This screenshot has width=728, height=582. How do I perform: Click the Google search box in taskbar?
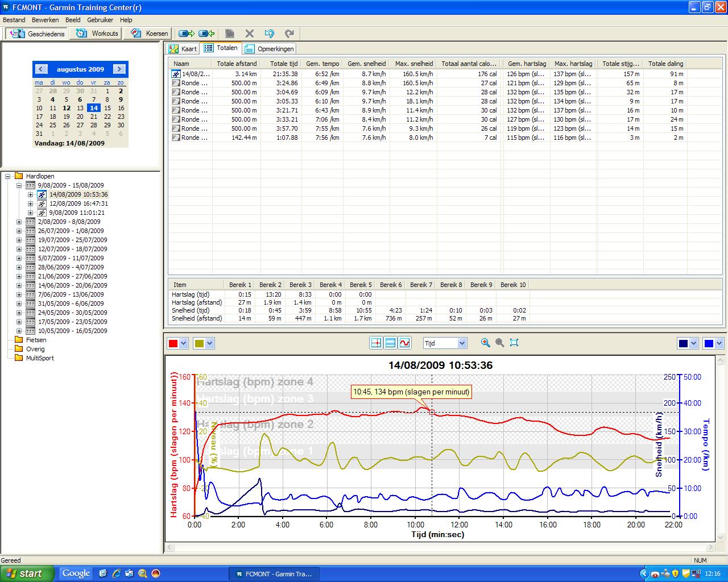(x=76, y=573)
